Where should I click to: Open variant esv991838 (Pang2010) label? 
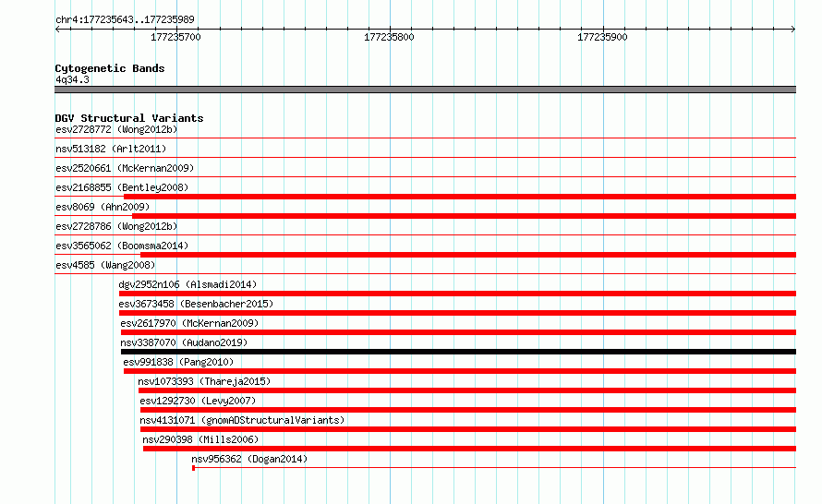(x=178, y=362)
